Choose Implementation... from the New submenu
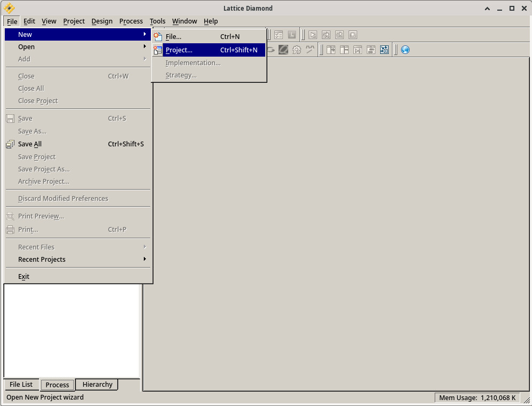Image resolution: width=532 pixels, height=406 pixels. coord(209,63)
